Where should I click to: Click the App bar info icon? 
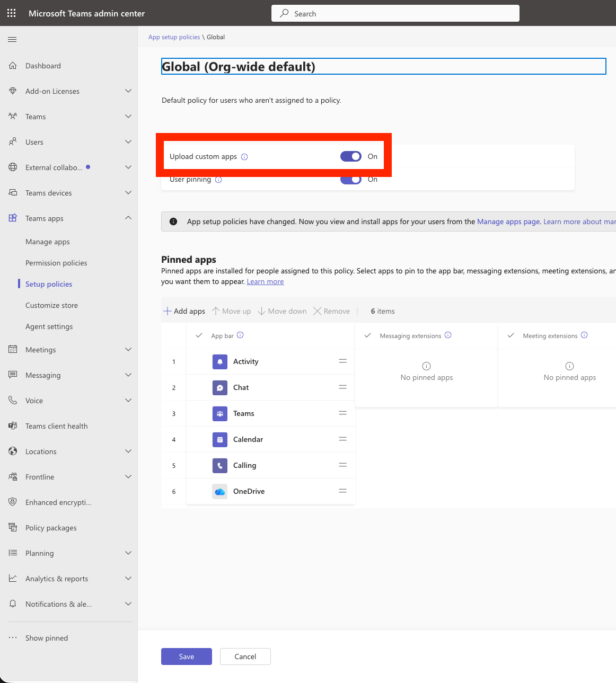pyautogui.click(x=240, y=335)
